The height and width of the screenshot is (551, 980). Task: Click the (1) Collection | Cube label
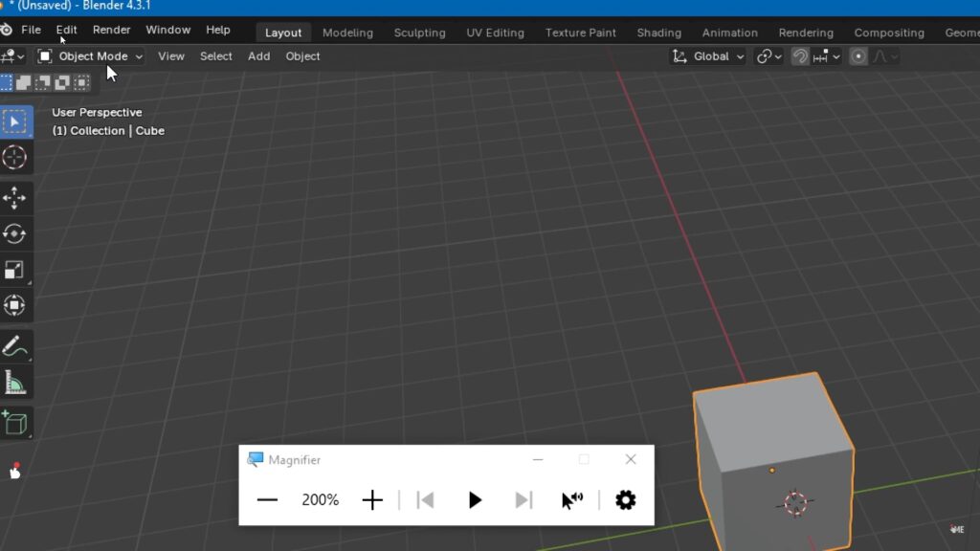coord(108,130)
